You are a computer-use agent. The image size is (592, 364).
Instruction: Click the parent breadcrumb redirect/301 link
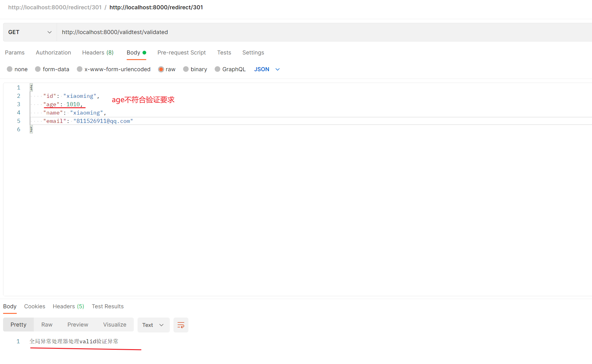click(x=55, y=7)
